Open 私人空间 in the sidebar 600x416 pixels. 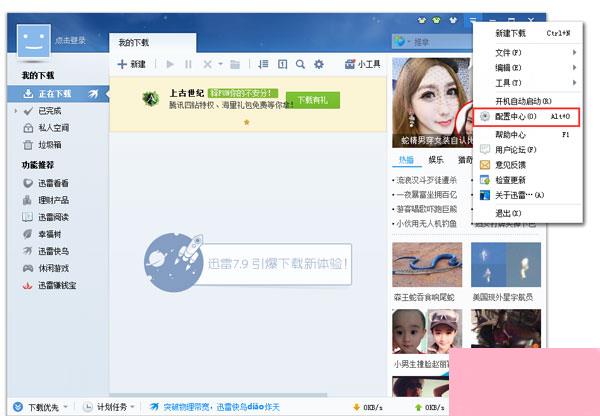(46, 128)
